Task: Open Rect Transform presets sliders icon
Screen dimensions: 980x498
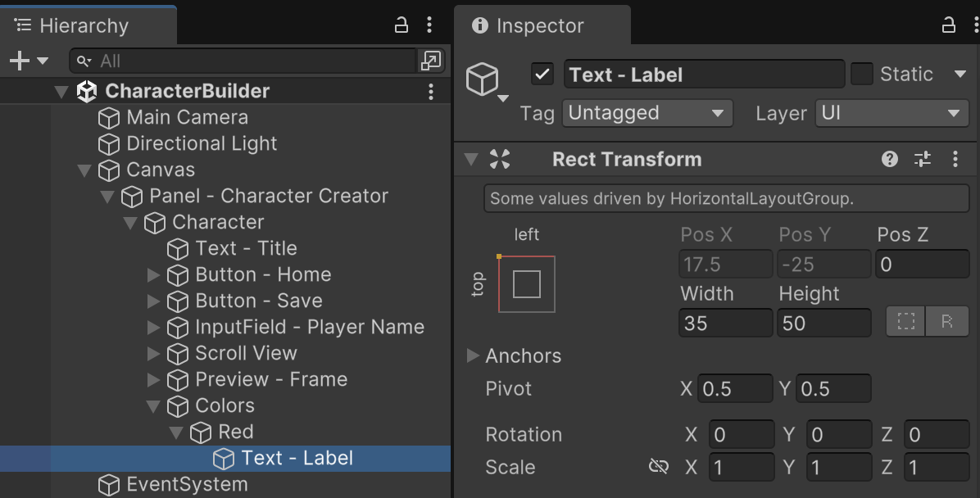Action: coord(923,160)
